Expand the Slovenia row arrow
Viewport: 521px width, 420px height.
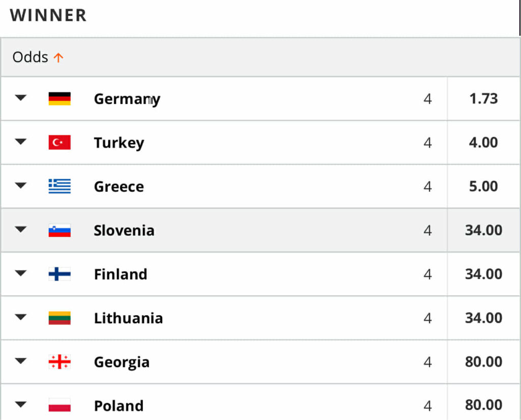click(20, 230)
